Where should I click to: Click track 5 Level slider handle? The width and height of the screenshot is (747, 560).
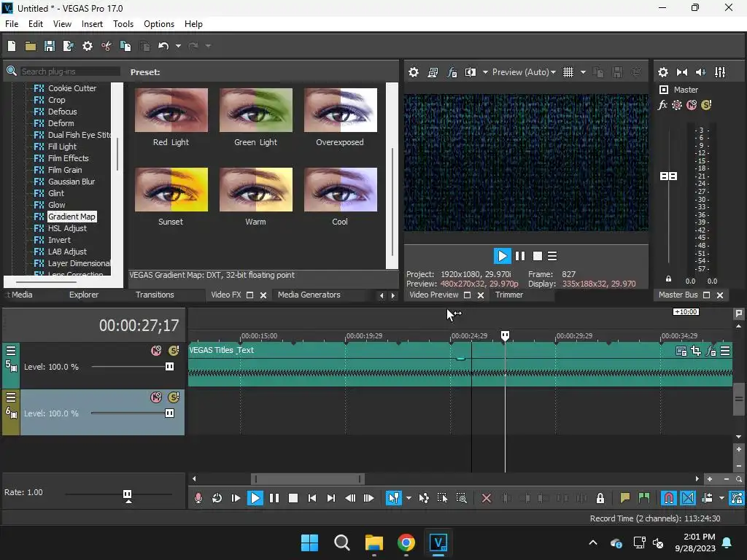tap(169, 367)
